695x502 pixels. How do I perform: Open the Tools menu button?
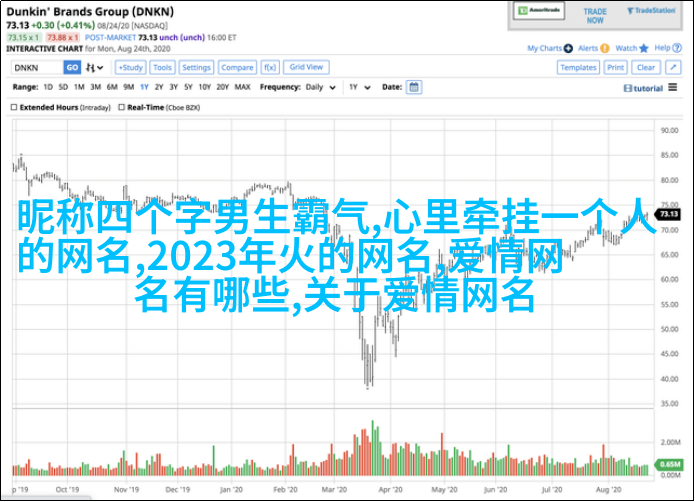tap(162, 68)
